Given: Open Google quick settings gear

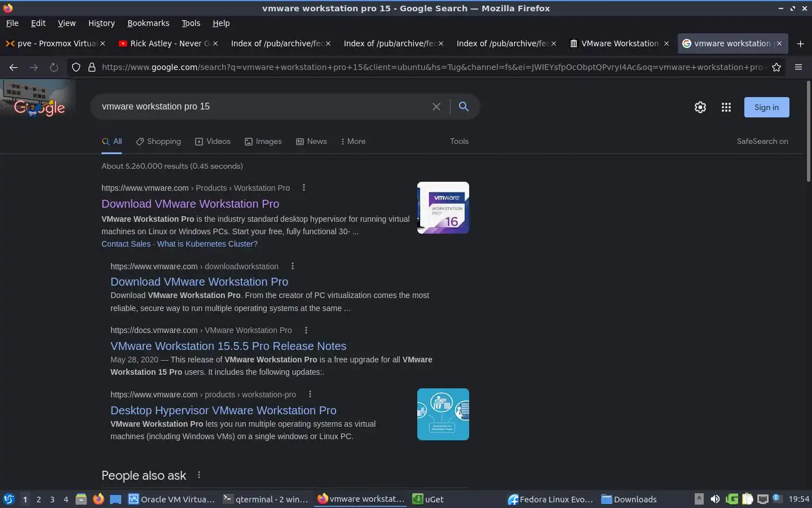Looking at the screenshot, I should coord(700,107).
